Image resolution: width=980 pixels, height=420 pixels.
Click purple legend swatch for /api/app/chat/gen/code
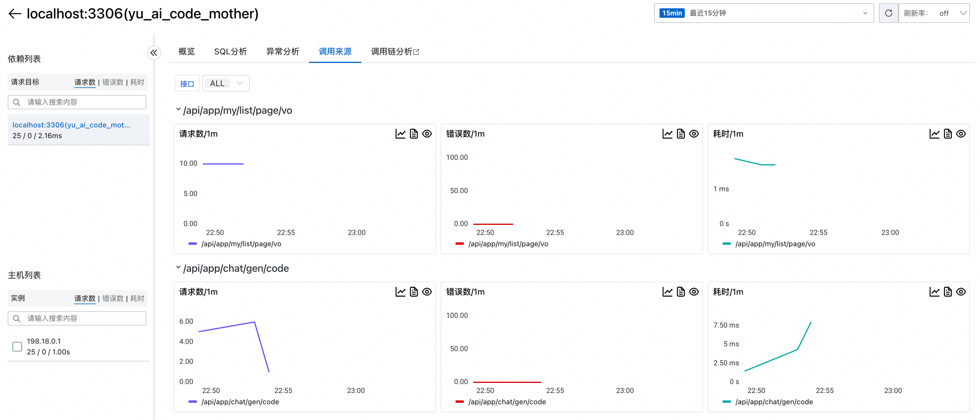(192, 402)
